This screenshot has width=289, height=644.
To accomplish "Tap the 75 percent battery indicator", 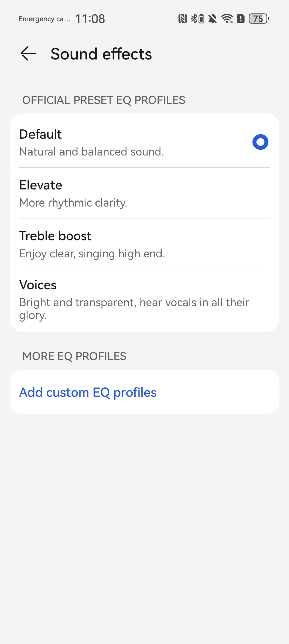I will (x=259, y=19).
